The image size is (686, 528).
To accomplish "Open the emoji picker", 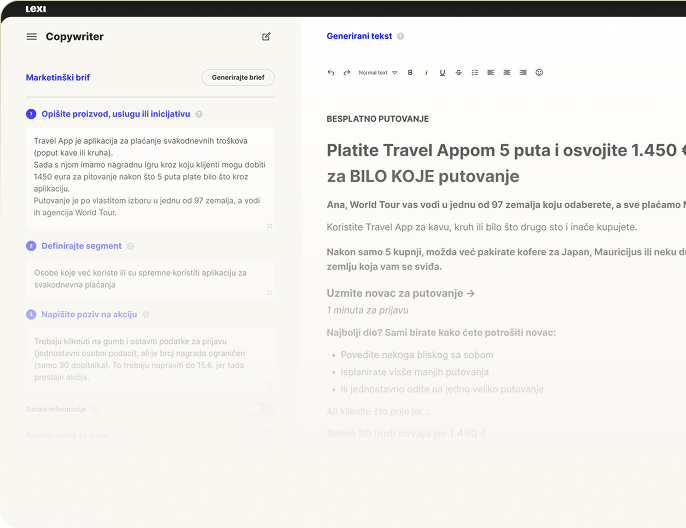I will (539, 73).
